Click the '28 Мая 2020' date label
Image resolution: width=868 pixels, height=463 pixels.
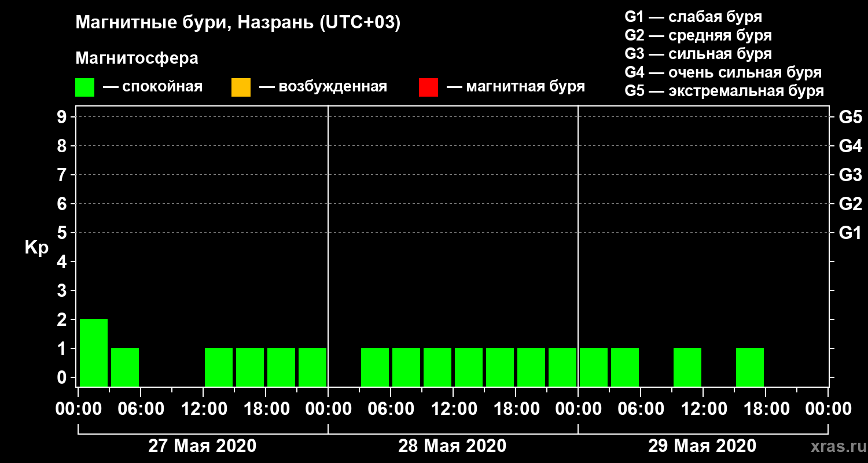coord(452,446)
